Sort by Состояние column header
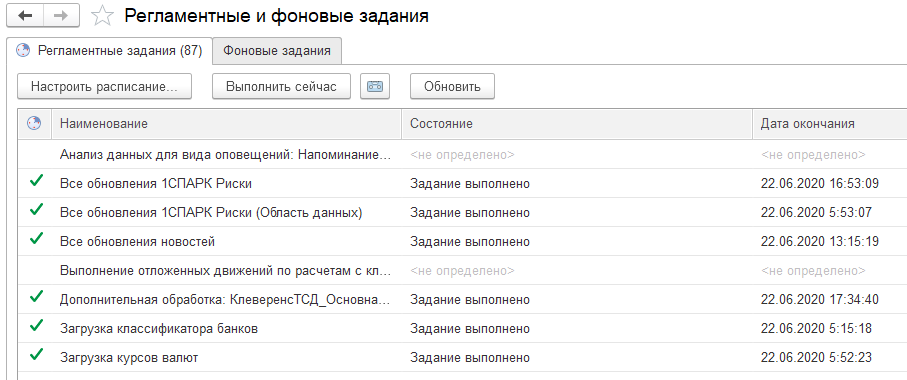 pyautogui.click(x=577, y=123)
